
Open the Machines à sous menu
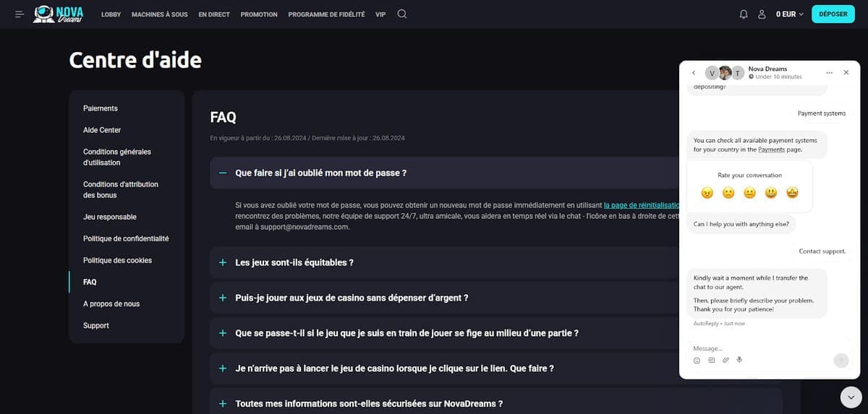[159, 14]
